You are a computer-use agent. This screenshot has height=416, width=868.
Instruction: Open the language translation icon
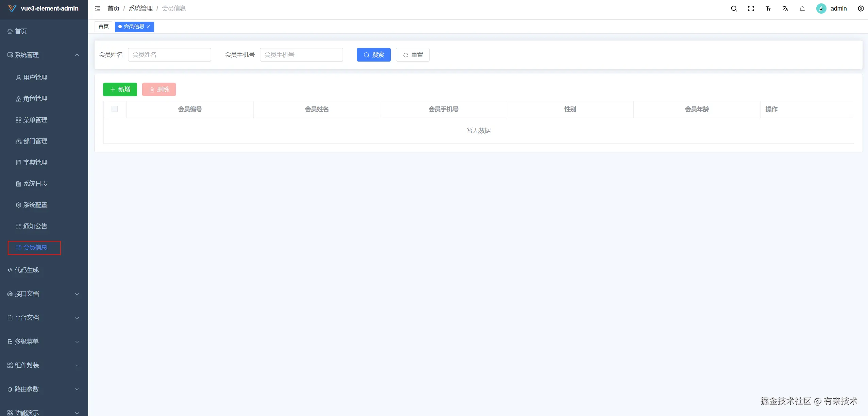(x=785, y=9)
